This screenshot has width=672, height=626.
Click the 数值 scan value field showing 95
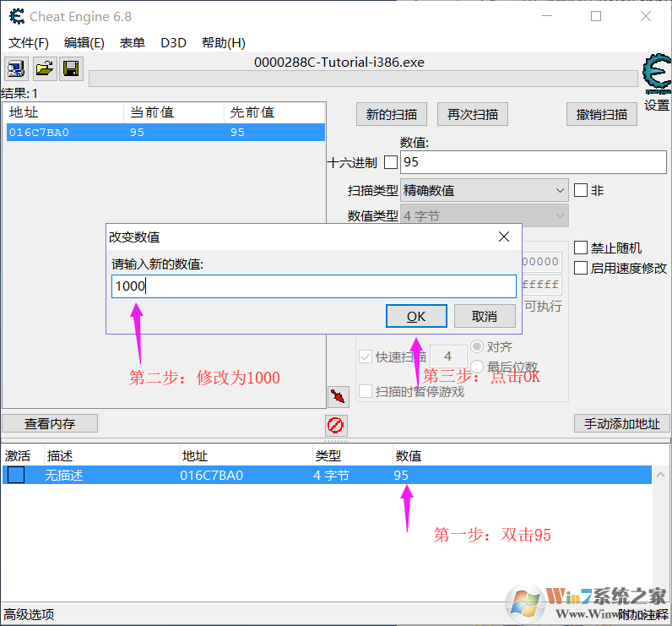[534, 162]
